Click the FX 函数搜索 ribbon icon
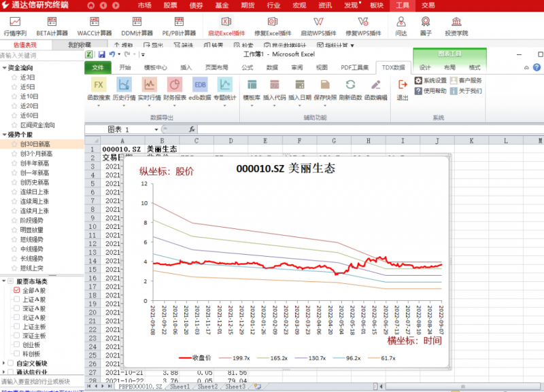 click(x=99, y=84)
